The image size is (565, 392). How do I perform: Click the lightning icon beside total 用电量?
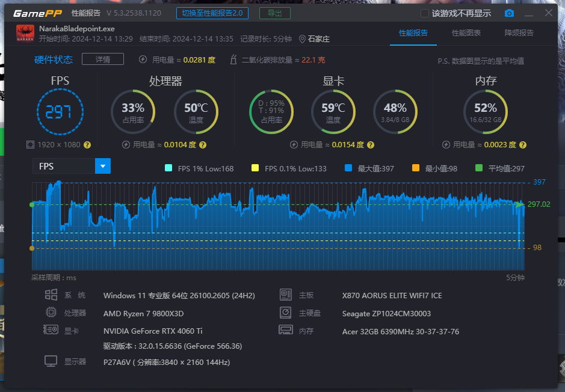(143, 60)
